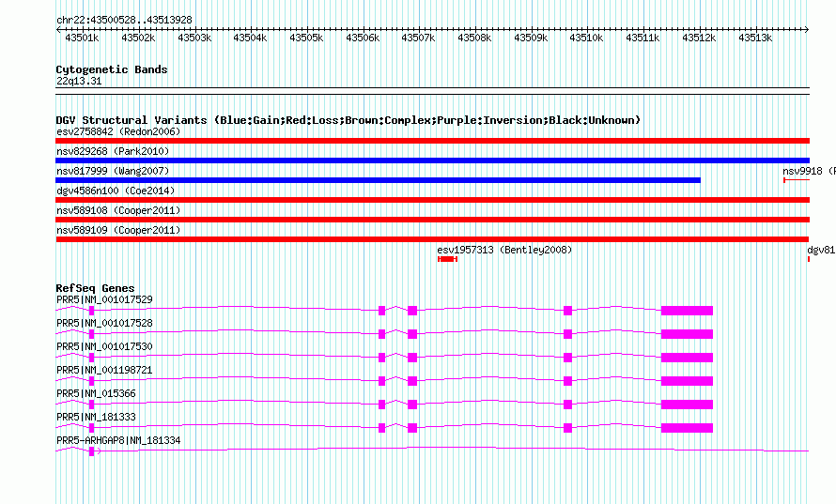Click the ruler at 43501k
836x504 pixels.
[82, 38]
